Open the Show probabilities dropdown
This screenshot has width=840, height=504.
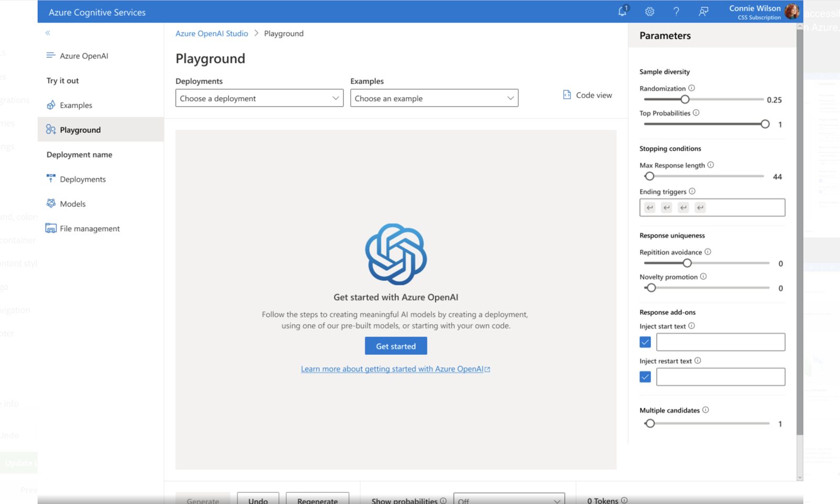coord(509,499)
